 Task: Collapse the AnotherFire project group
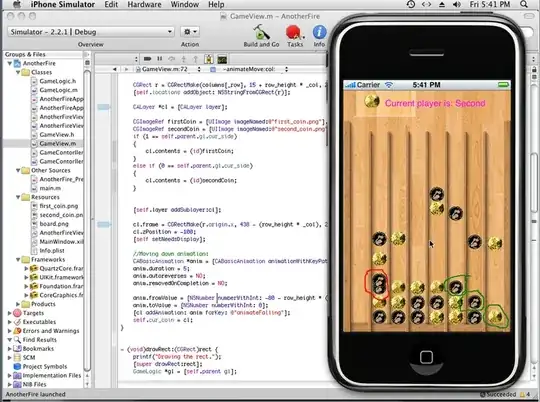[9, 63]
